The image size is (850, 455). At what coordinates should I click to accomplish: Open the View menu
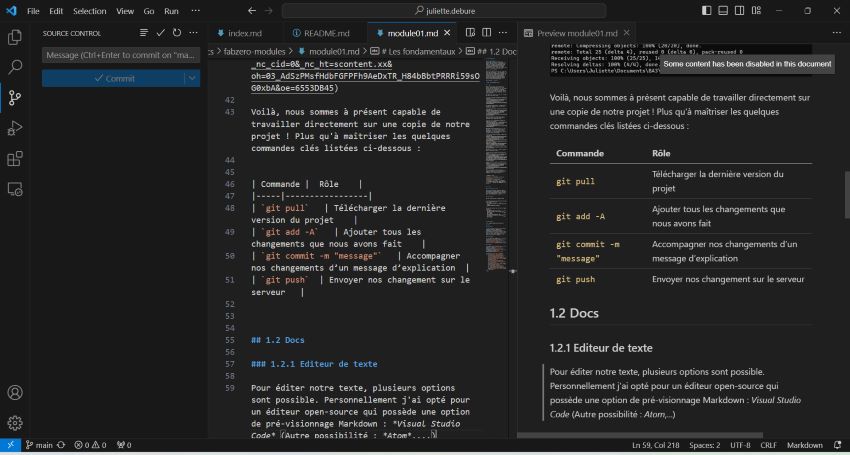(x=125, y=11)
